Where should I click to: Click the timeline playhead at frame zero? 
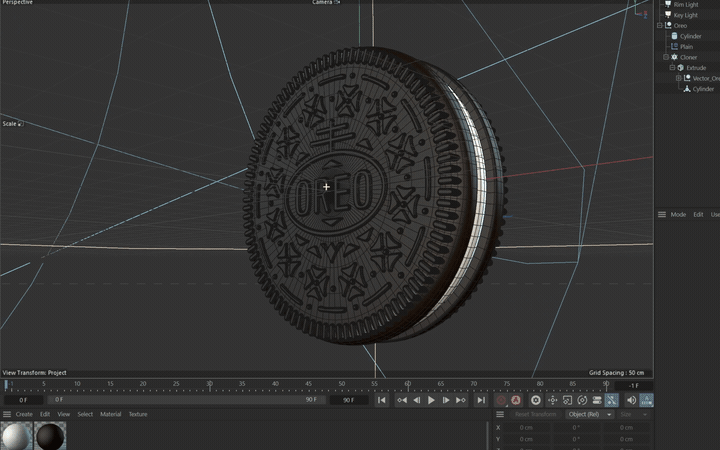coord(6,385)
